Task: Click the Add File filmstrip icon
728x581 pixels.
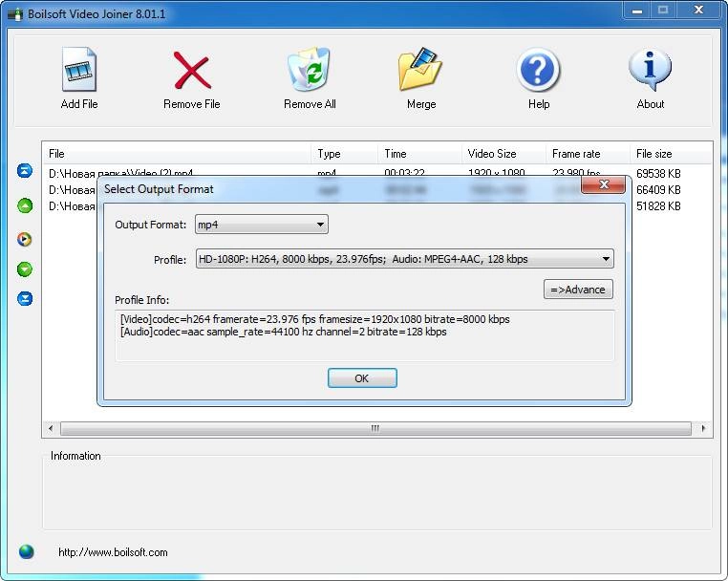Action: tap(79, 69)
